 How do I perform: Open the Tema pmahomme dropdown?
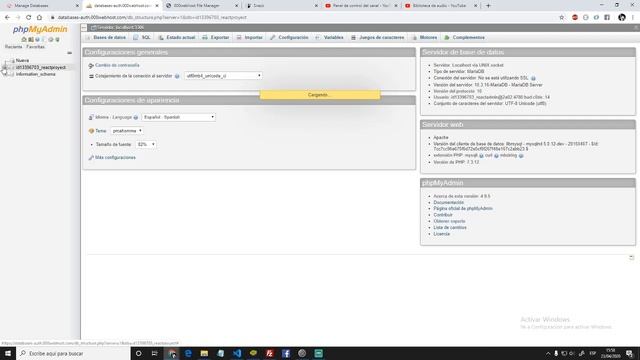(x=127, y=131)
